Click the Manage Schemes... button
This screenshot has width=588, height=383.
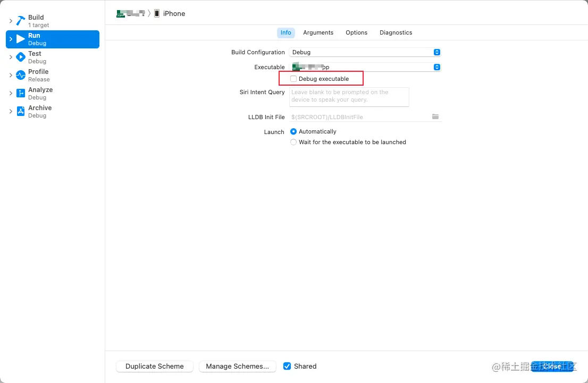[237, 367]
